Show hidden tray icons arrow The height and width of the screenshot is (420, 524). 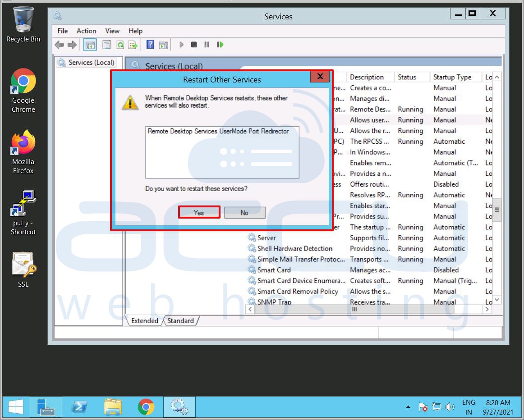coord(408,407)
